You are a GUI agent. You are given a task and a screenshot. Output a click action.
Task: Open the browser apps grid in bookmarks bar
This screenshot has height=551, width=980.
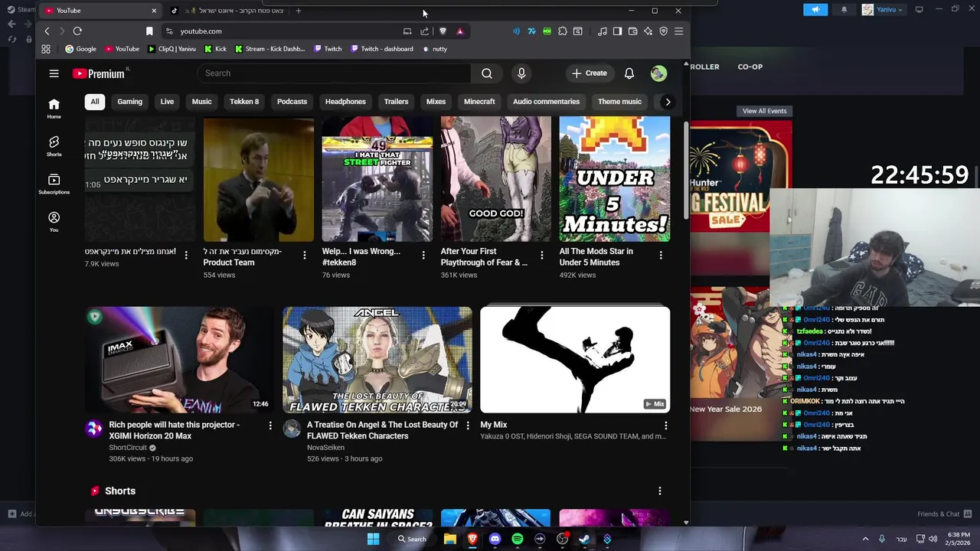click(x=46, y=49)
